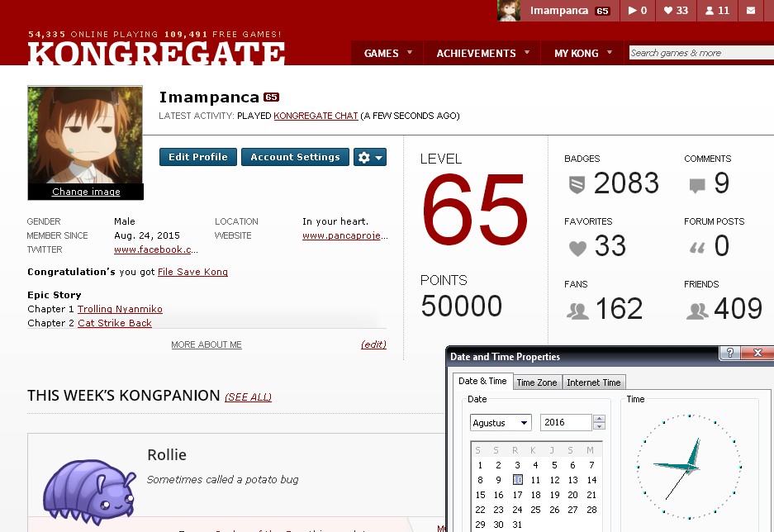Expand the Games dropdown arrow

[x=410, y=52]
